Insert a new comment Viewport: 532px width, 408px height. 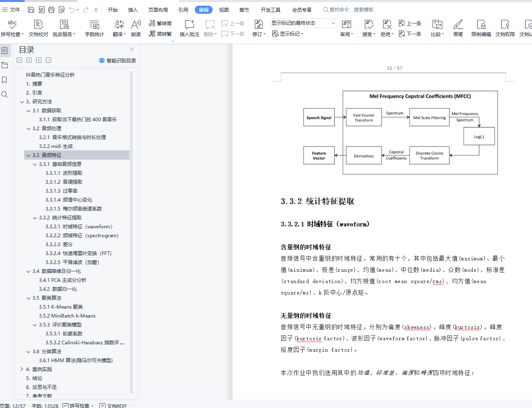point(189,28)
